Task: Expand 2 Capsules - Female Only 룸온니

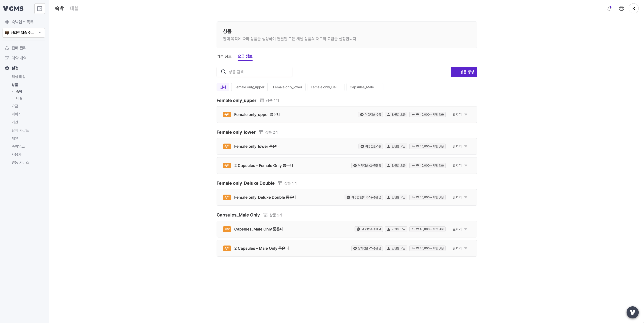Action: point(460,166)
